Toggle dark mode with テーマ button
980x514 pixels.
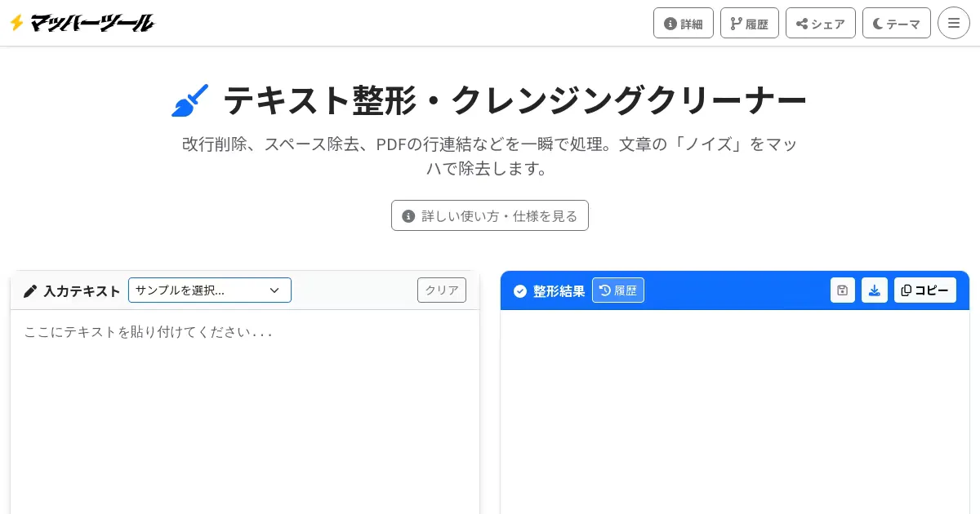click(x=896, y=23)
